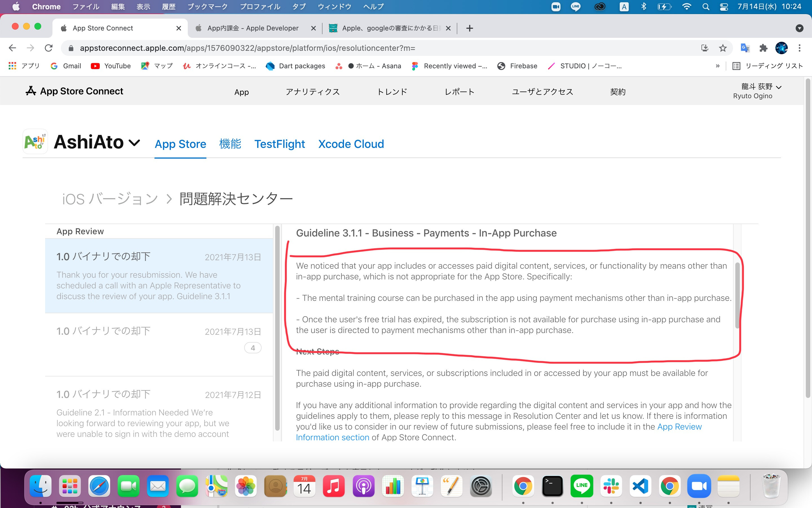Open App Review Information section link

(x=498, y=432)
